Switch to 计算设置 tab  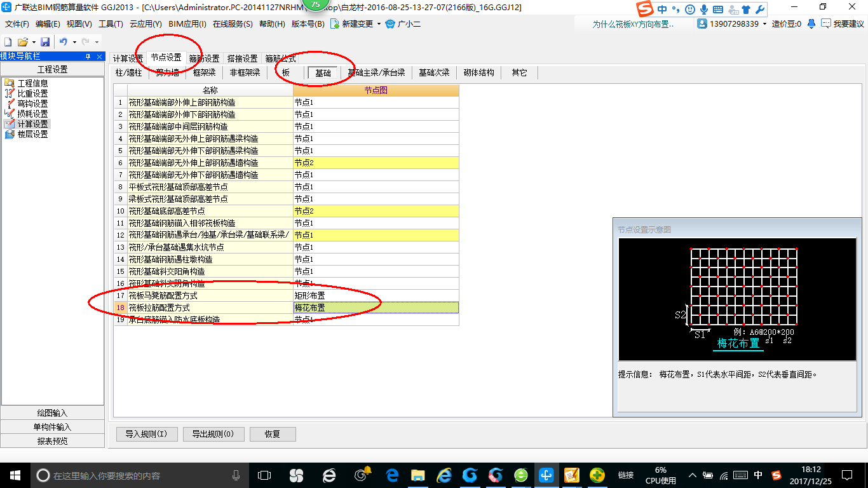[x=128, y=58]
